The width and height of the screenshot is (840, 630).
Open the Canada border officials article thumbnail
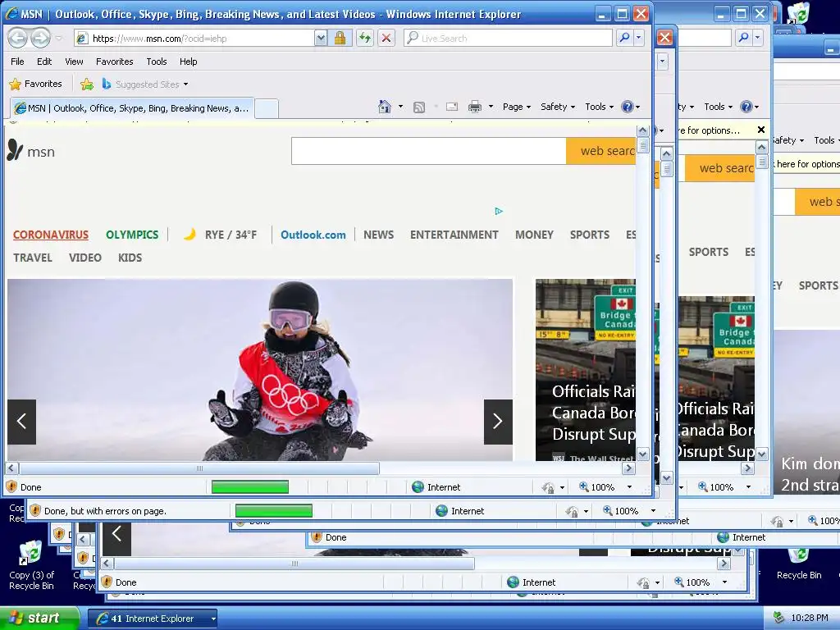(586, 370)
